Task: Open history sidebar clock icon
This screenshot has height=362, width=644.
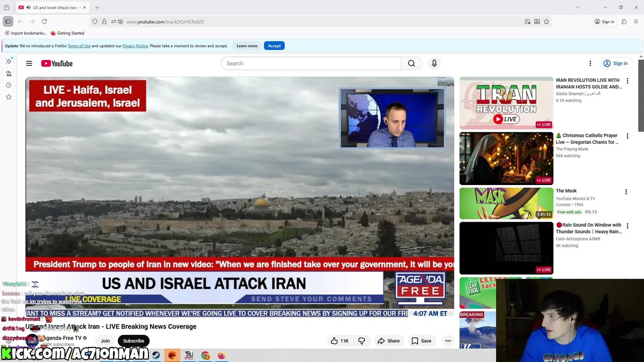Action: pos(9,85)
